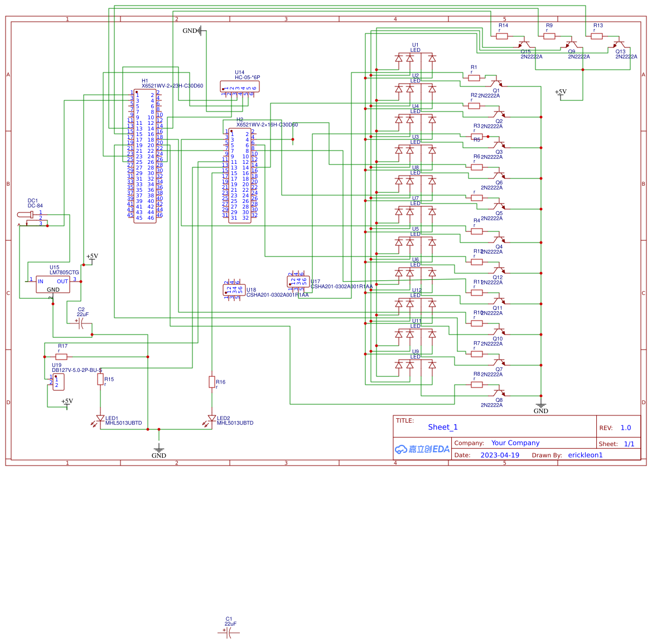Click the Q15 2N2222A transistor
The image size is (652, 644).
[524, 43]
